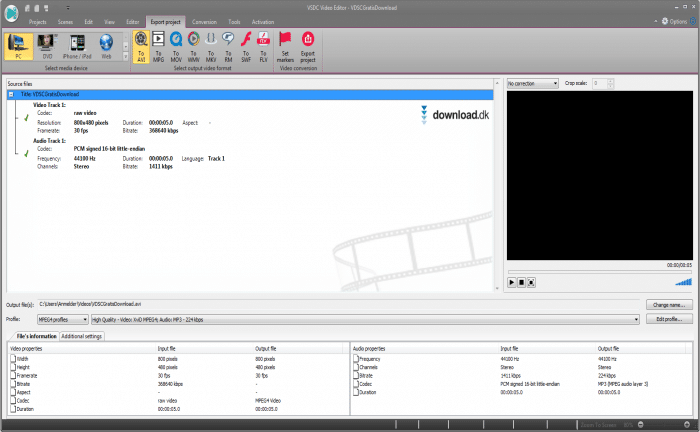Select the Aspect video property row
The height and width of the screenshot is (432, 700).
(179, 392)
